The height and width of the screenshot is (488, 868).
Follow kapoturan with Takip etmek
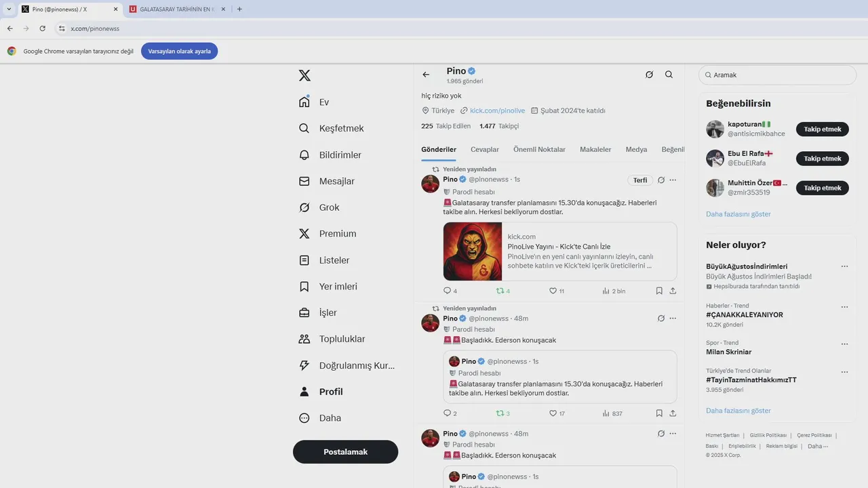823,129
